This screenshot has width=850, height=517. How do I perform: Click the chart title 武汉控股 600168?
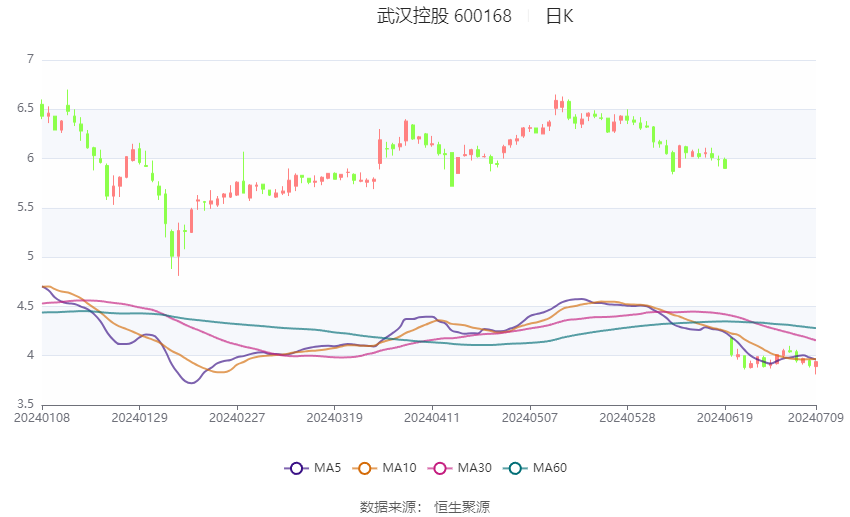444,16
